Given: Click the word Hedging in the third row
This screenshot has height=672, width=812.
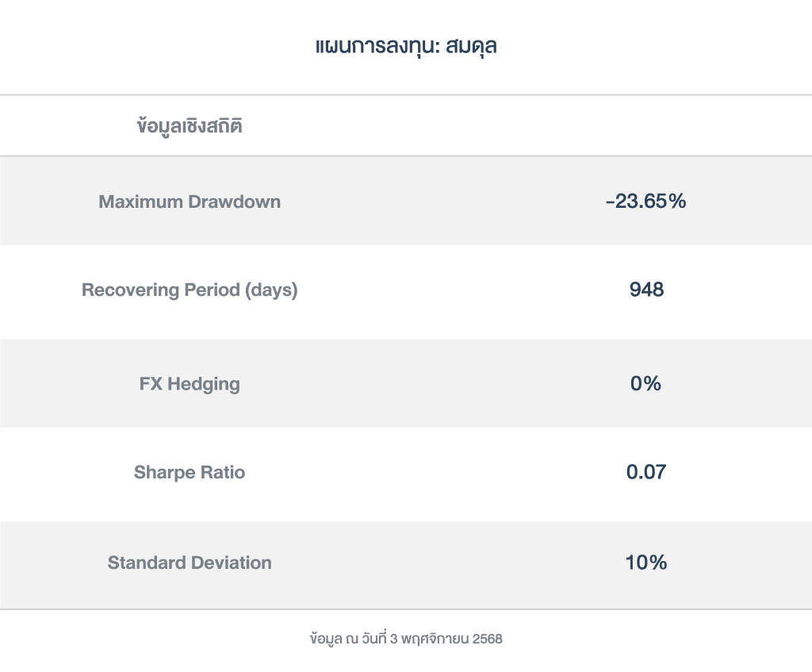Looking at the screenshot, I should pyautogui.click(x=202, y=384).
